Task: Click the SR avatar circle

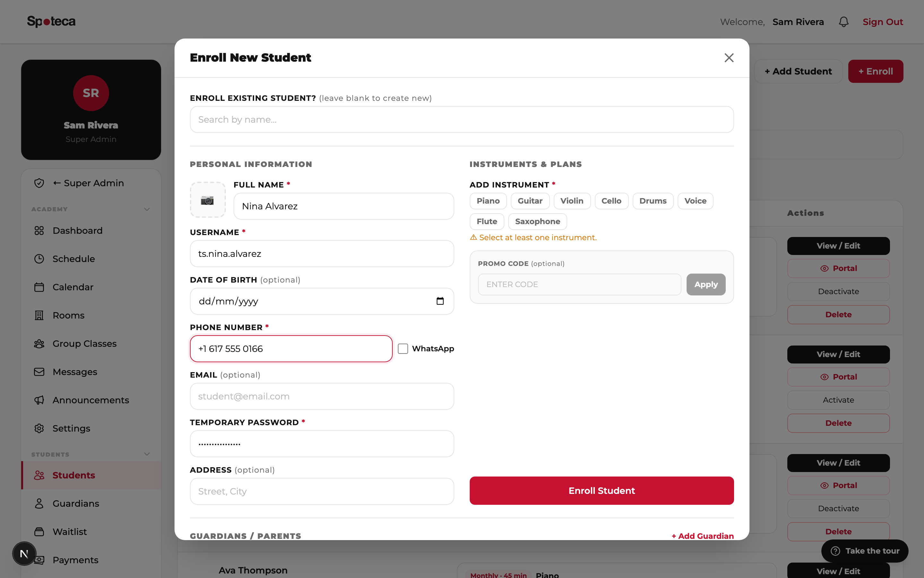Action: coord(91,93)
